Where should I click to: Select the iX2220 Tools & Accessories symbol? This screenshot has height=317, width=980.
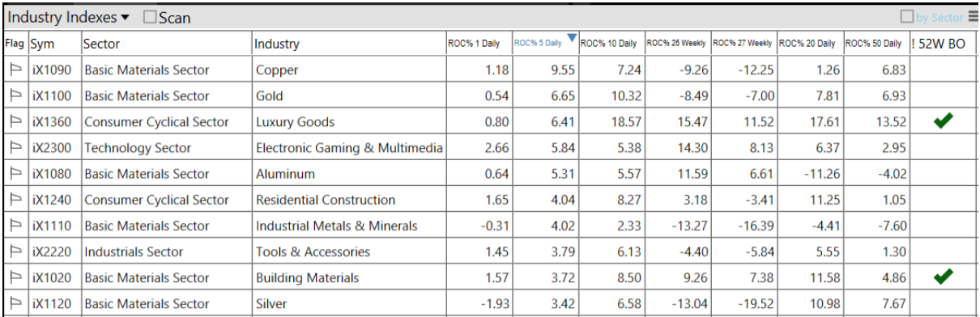[x=53, y=251]
